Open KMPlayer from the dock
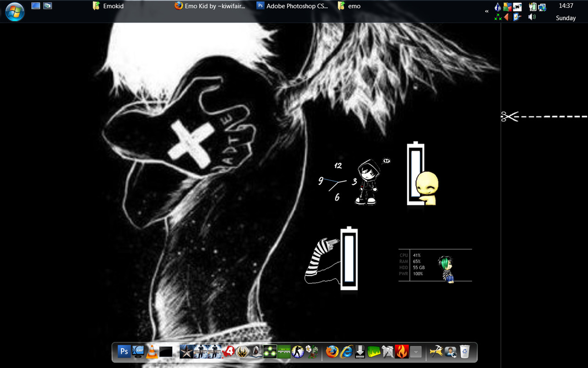Image resolution: width=588 pixels, height=368 pixels. pyautogui.click(x=139, y=352)
